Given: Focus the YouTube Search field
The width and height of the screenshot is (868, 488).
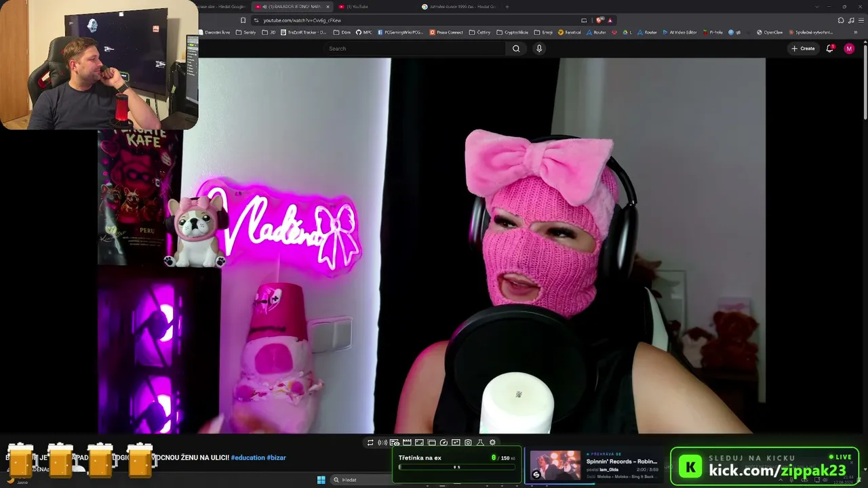Looking at the screenshot, I should click(415, 49).
